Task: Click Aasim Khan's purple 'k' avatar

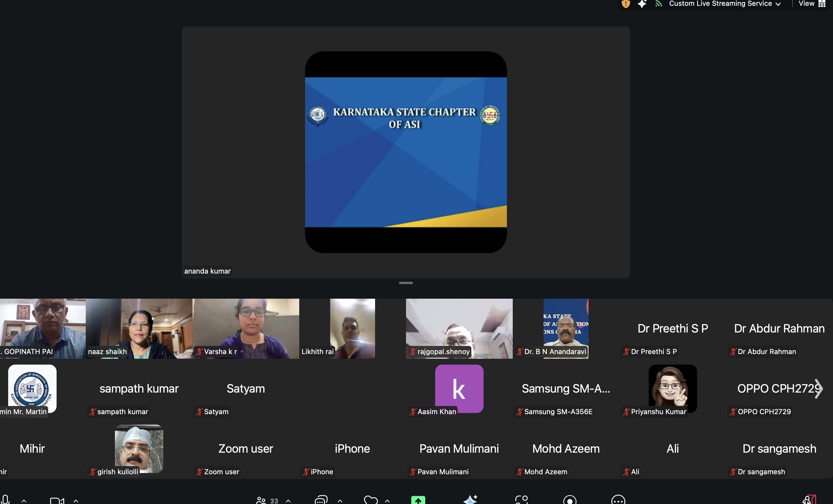Action: [x=459, y=388]
